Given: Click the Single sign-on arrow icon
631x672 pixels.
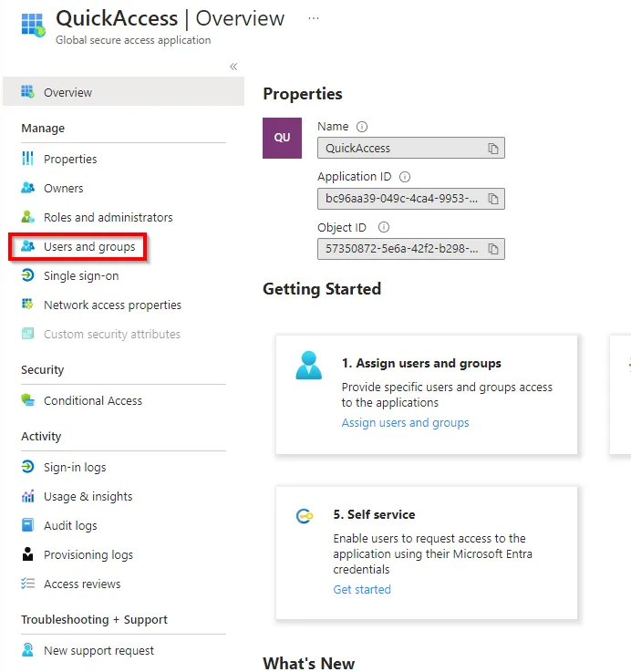Looking at the screenshot, I should [x=28, y=275].
